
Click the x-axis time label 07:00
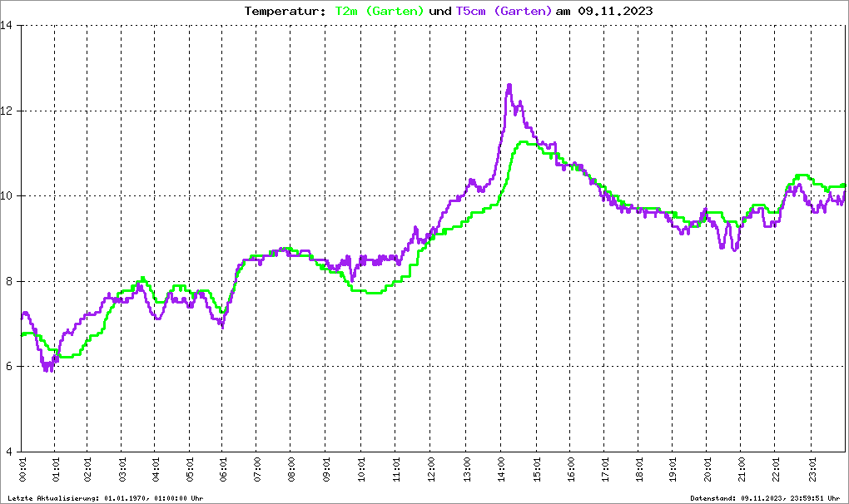pos(256,469)
